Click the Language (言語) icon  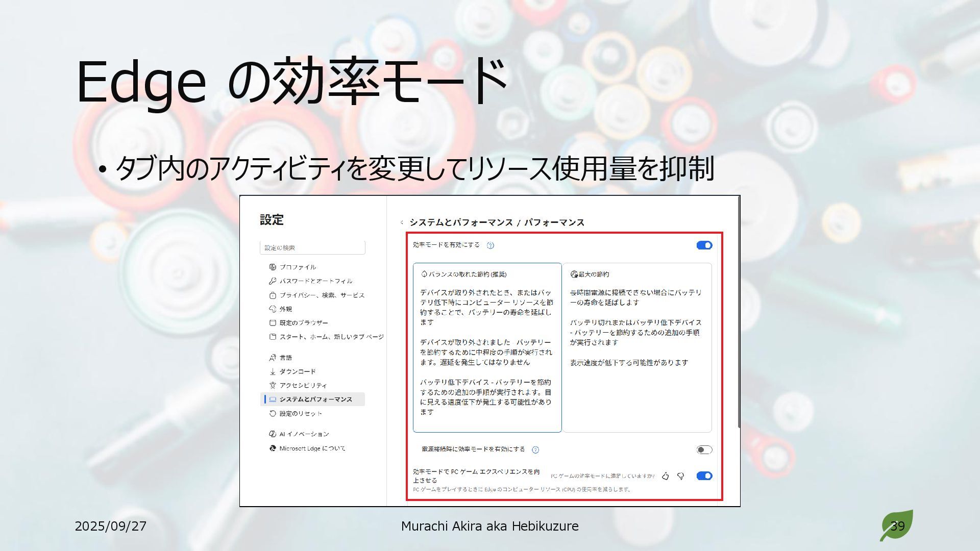pos(273,358)
